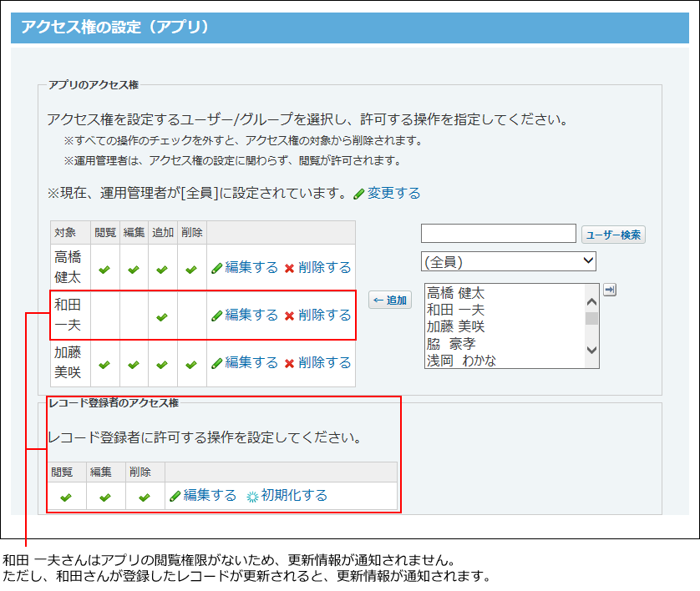Click 編集する in 和田 一夫 row
The image size is (700, 591).
pyautogui.click(x=251, y=315)
